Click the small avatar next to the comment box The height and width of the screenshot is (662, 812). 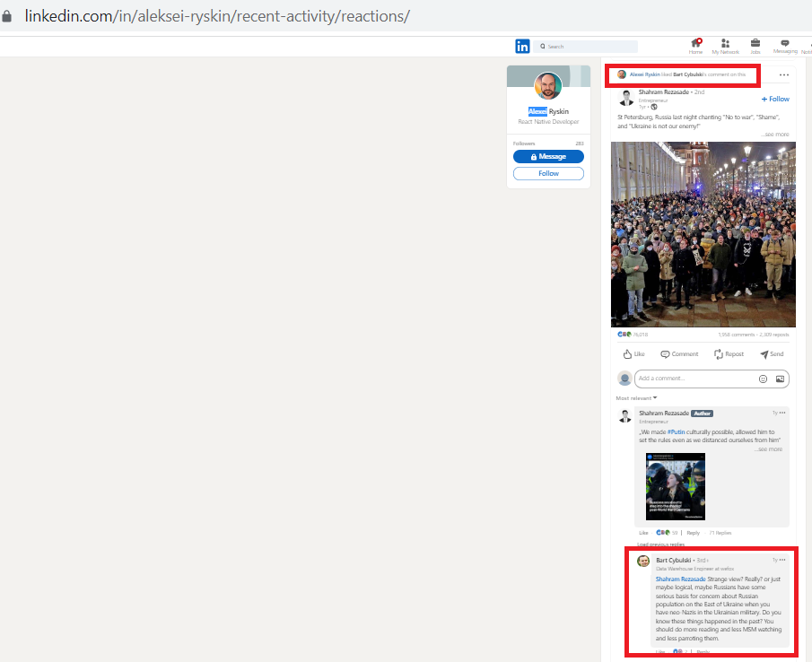coord(625,379)
